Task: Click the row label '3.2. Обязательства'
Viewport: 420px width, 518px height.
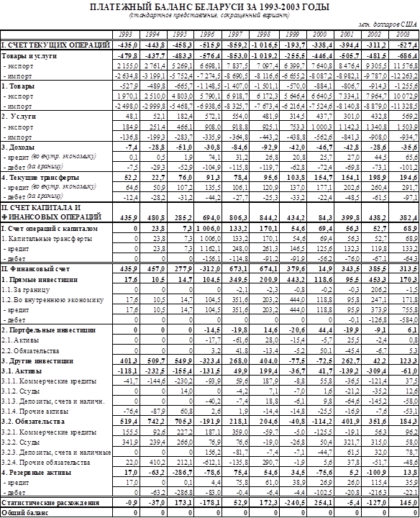Action: tap(33, 422)
